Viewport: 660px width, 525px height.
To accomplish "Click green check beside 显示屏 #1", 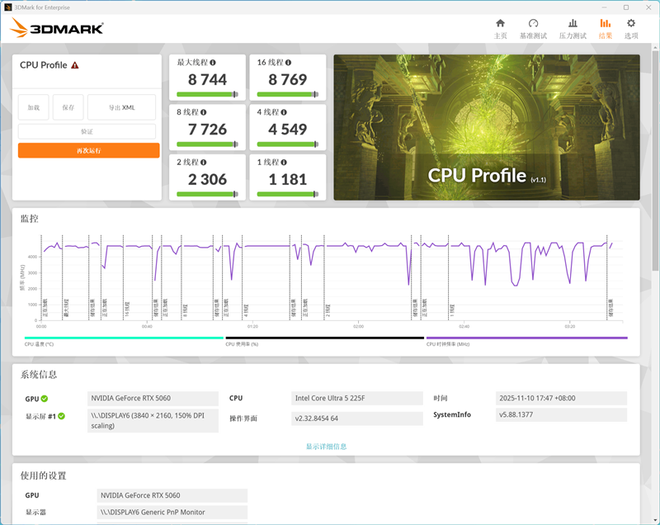I will point(61,415).
